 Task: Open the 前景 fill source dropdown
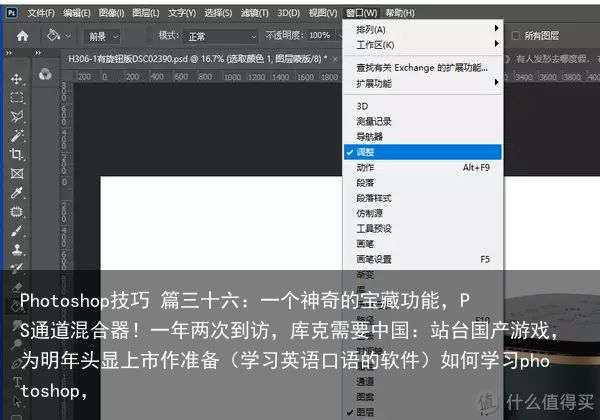(102, 37)
